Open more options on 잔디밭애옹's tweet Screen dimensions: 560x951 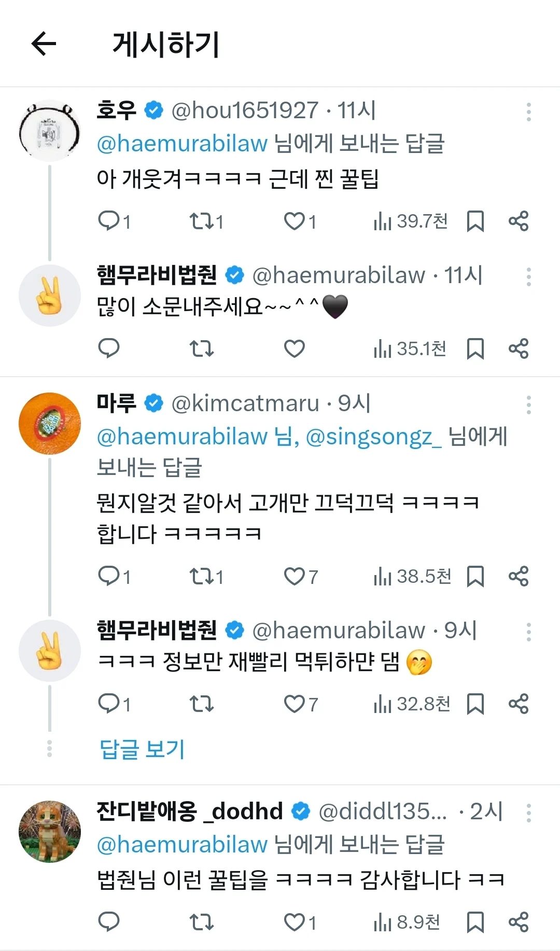(528, 813)
